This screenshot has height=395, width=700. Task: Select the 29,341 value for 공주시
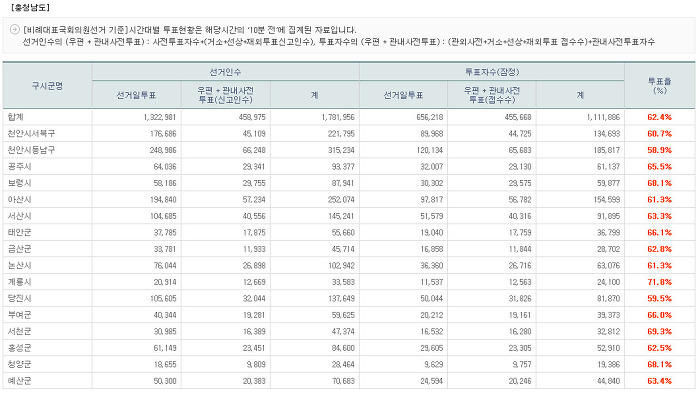pyautogui.click(x=254, y=167)
